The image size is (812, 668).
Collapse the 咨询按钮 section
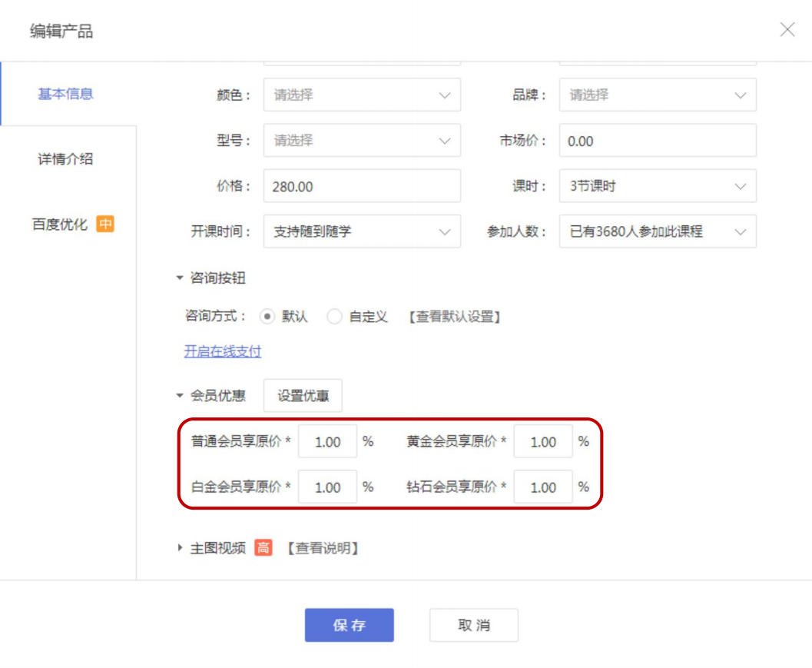click(x=180, y=278)
